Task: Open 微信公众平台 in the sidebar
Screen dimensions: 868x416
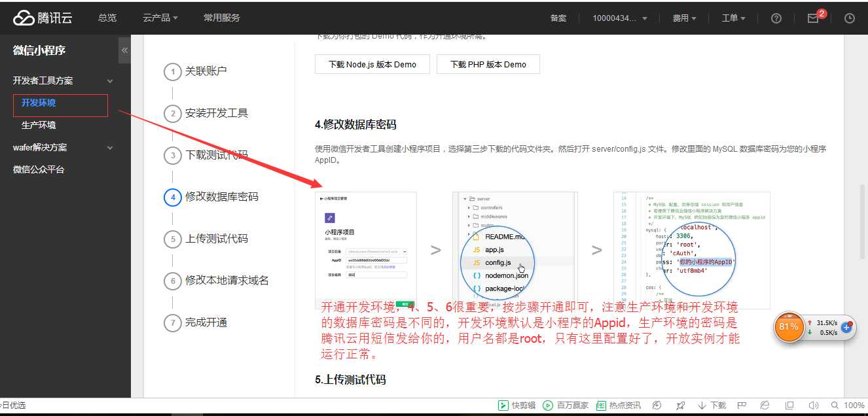Action: tap(39, 169)
